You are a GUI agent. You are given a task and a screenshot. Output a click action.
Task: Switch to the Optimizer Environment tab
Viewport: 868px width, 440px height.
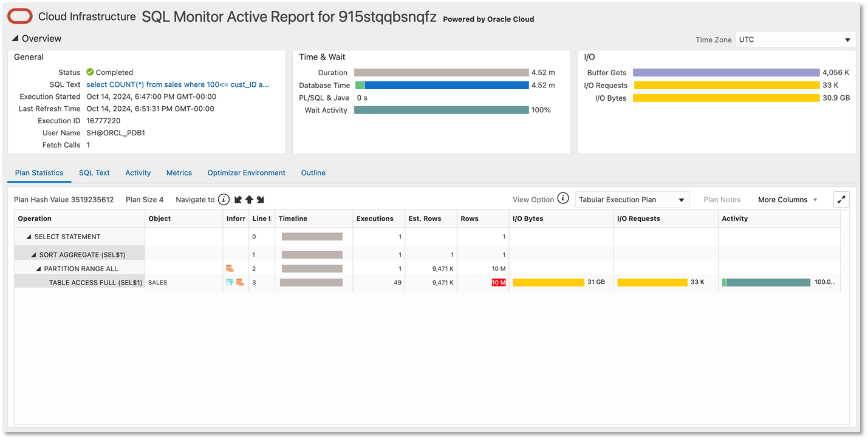click(246, 172)
